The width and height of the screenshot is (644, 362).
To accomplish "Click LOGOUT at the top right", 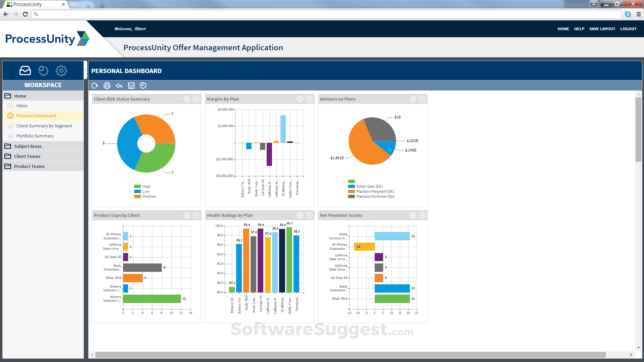I will (628, 29).
